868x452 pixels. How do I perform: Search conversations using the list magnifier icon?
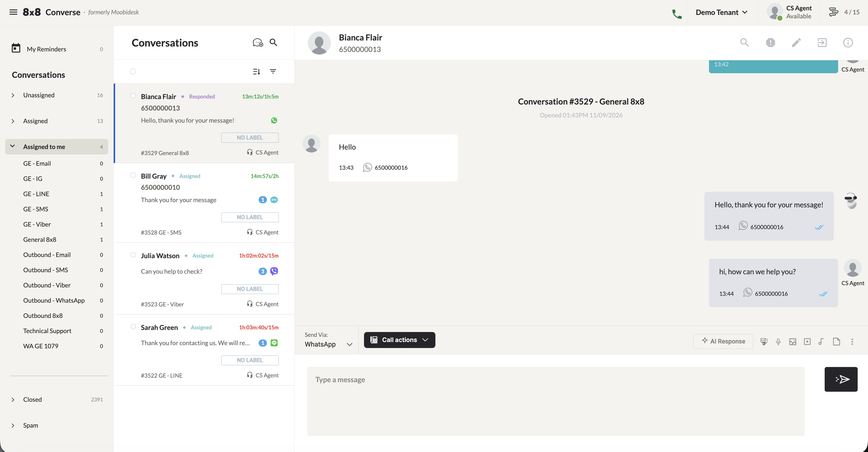coord(273,43)
